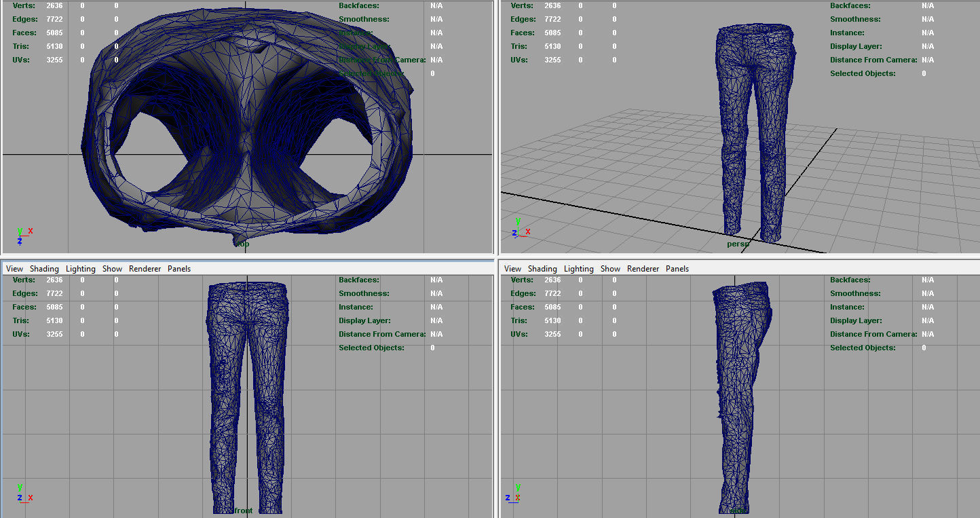
Task: Click the XYZ axis indicator in the front viewport
Action: click(x=24, y=493)
